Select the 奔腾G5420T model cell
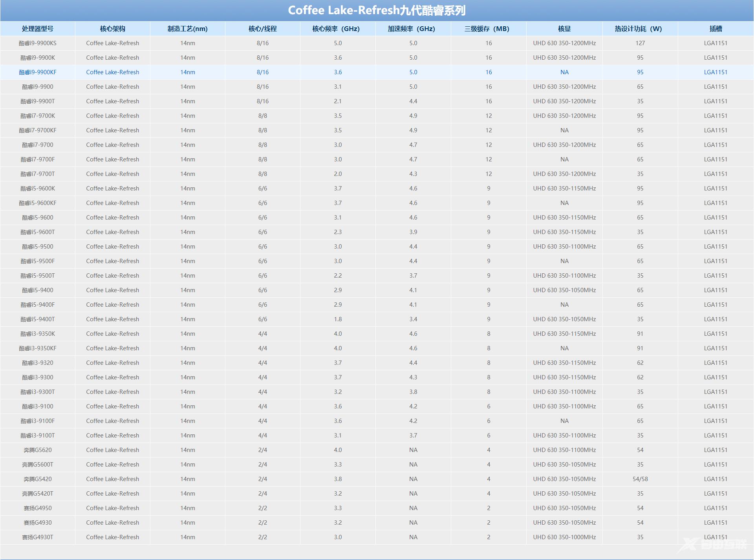Viewport: 754px width, 560px height. tap(38, 494)
